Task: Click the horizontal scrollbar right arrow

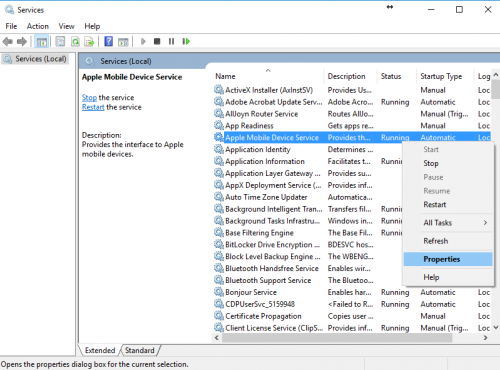Action: pos(485,337)
